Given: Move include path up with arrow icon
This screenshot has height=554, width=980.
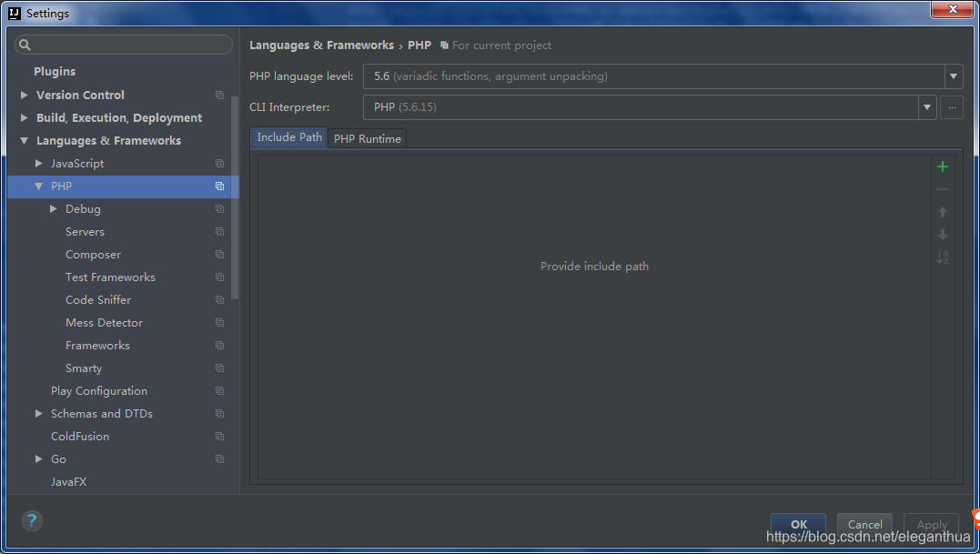Looking at the screenshot, I should coord(943,211).
